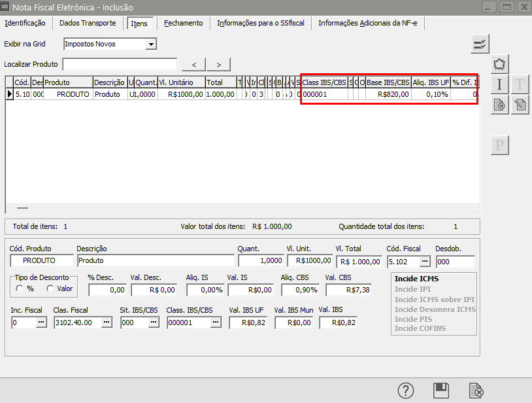Click the edit item document icon
The width and height of the screenshot is (532, 403).
pyautogui.click(x=520, y=105)
